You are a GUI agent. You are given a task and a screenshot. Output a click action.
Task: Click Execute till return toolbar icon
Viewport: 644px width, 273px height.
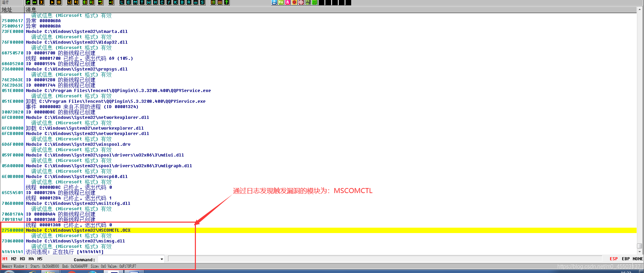point(100,2)
